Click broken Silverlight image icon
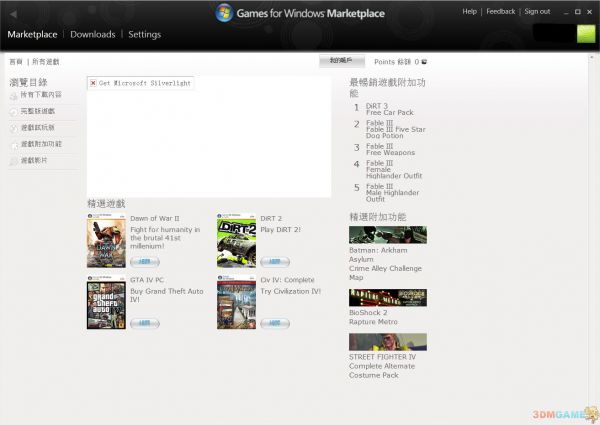This screenshot has width=600, height=425. click(x=93, y=83)
